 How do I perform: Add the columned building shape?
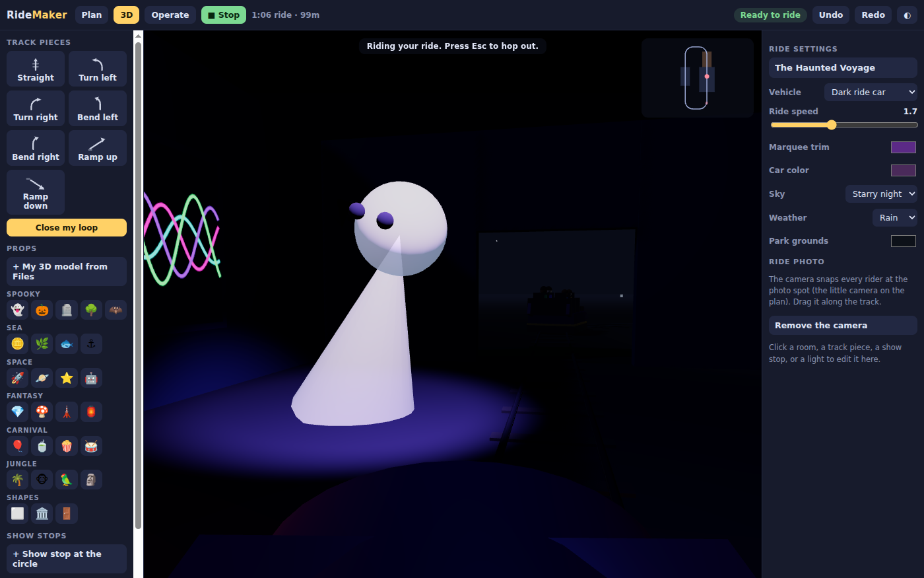point(42,513)
